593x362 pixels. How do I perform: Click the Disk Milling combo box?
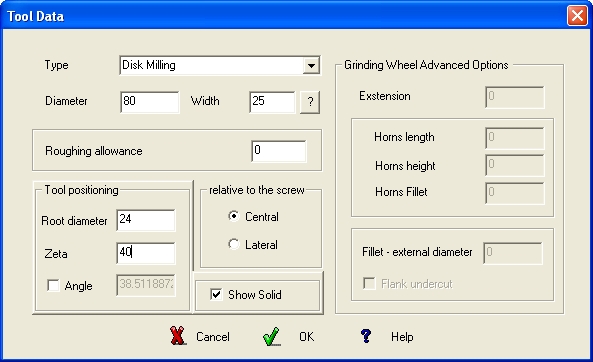(x=220, y=65)
